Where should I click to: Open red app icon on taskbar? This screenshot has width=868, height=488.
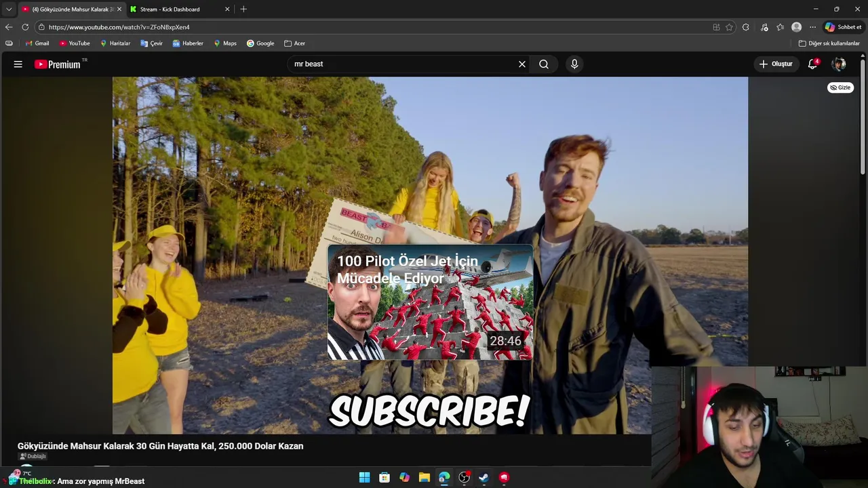tap(504, 478)
